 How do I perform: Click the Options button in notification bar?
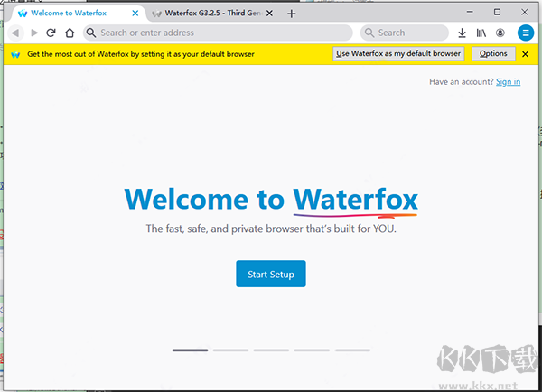493,53
